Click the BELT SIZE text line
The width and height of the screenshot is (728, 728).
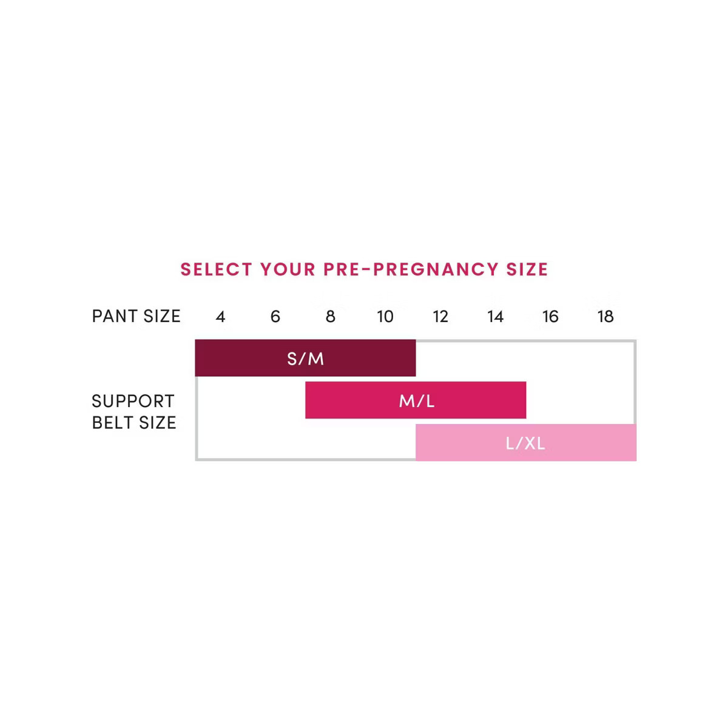pyautogui.click(x=134, y=423)
